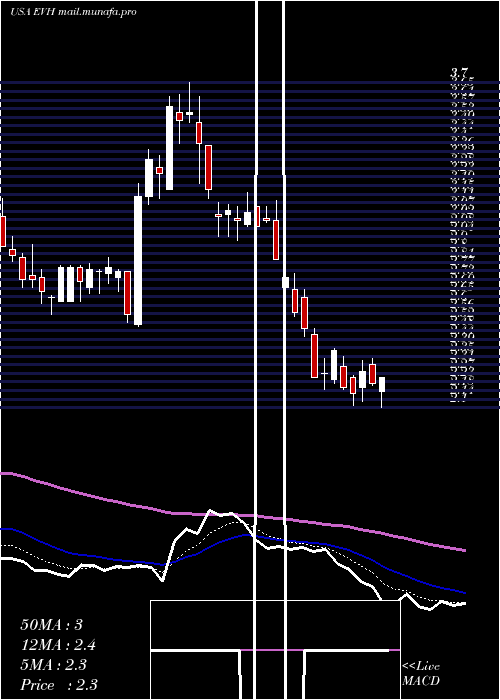Viewport: 500px width, 700px height.
Task: Click the 3.7 top price axis label
Action: (x=458, y=73)
